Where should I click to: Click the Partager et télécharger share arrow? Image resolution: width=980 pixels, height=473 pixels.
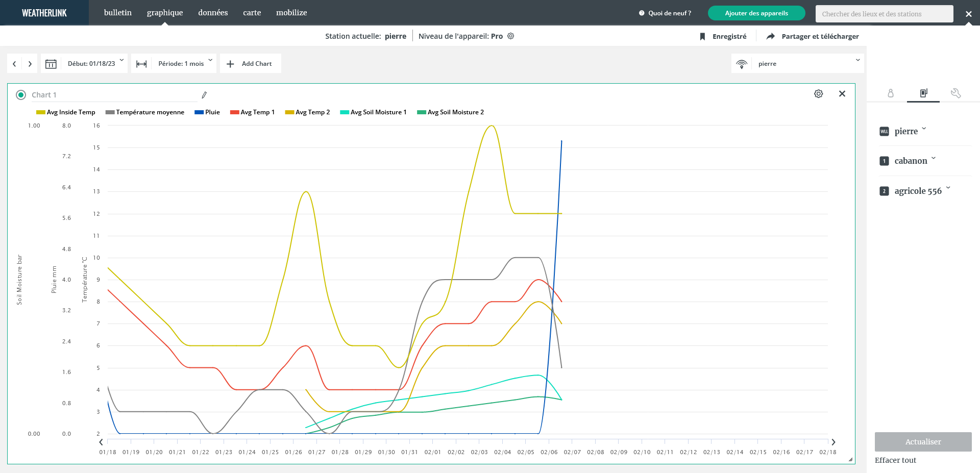[x=771, y=36]
